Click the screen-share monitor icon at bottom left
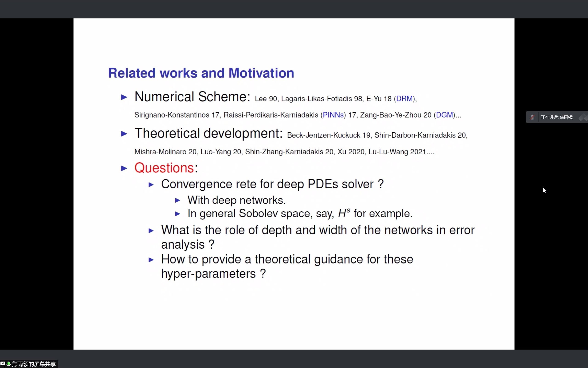 pyautogui.click(x=3, y=364)
